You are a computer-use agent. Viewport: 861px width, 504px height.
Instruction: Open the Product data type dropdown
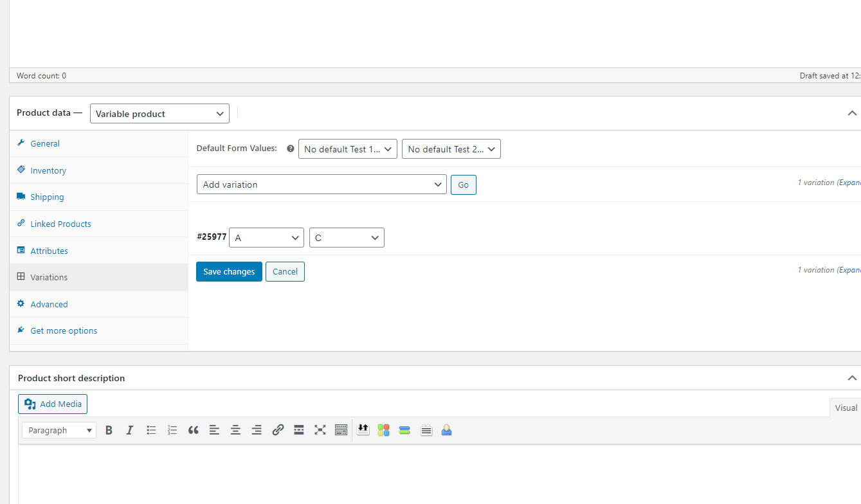tap(159, 114)
